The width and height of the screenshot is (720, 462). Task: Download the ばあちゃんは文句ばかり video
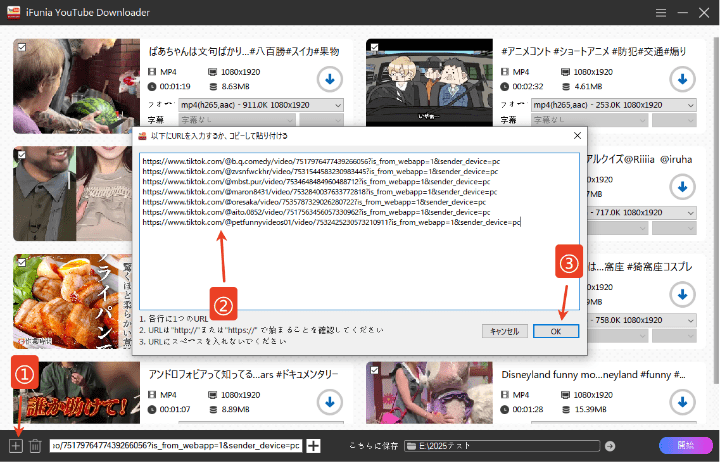[x=330, y=79]
